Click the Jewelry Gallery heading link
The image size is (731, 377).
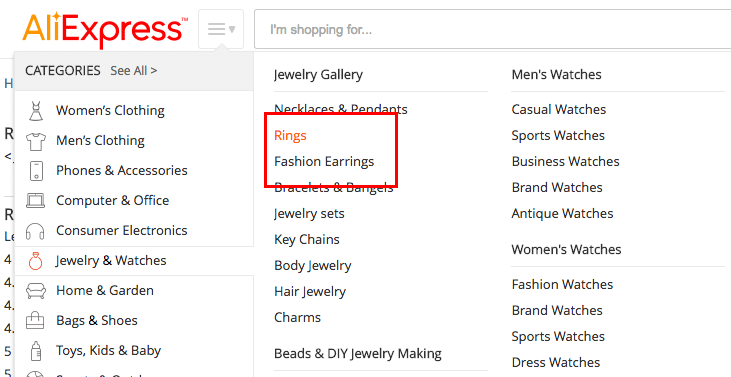tap(318, 75)
